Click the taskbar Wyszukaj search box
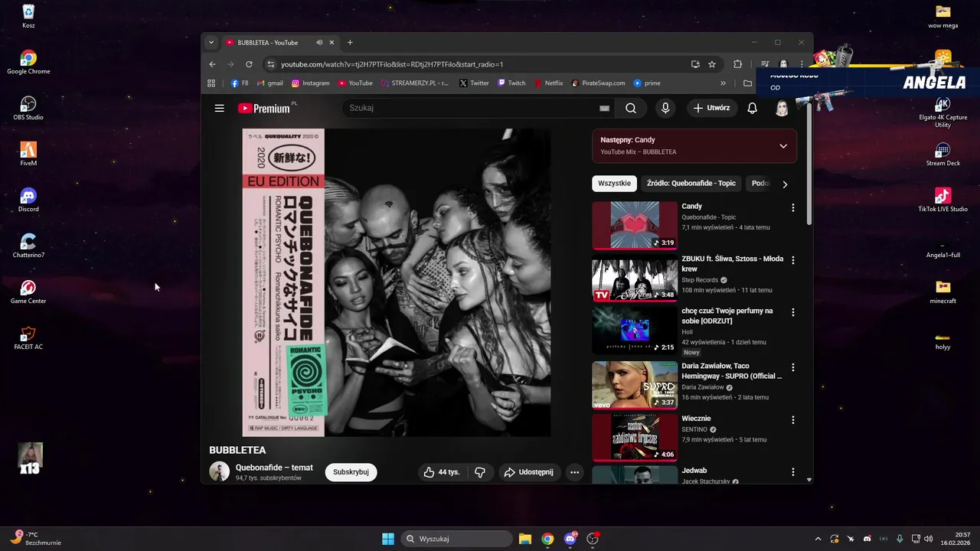The image size is (980, 551). (x=457, y=539)
